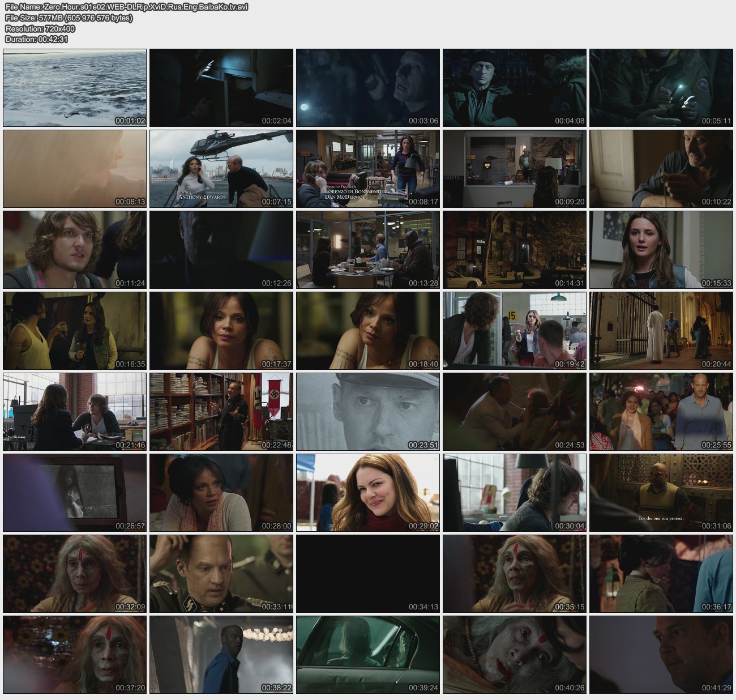Viewport: 736px width, 700px height.
Task: Select the final thumbnail at 00:41:29
Action: point(661,654)
